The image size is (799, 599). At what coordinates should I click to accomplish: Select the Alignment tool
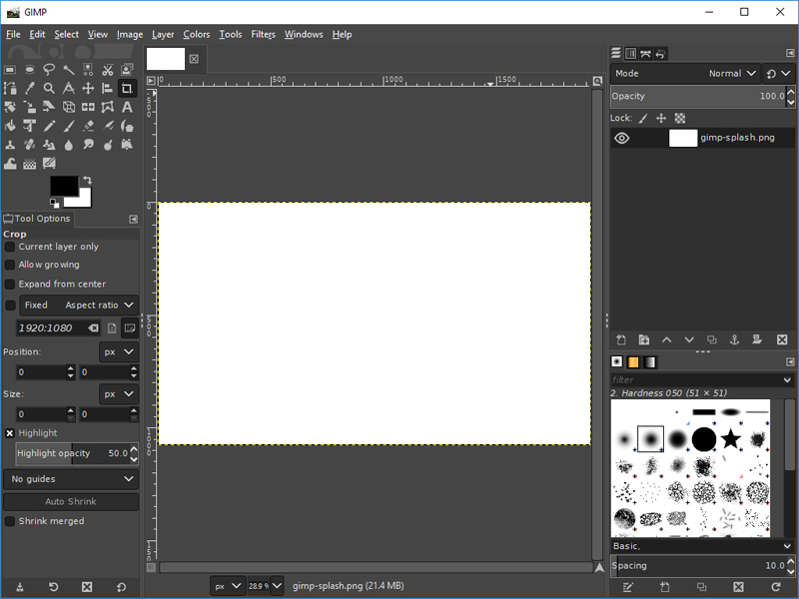click(x=108, y=88)
